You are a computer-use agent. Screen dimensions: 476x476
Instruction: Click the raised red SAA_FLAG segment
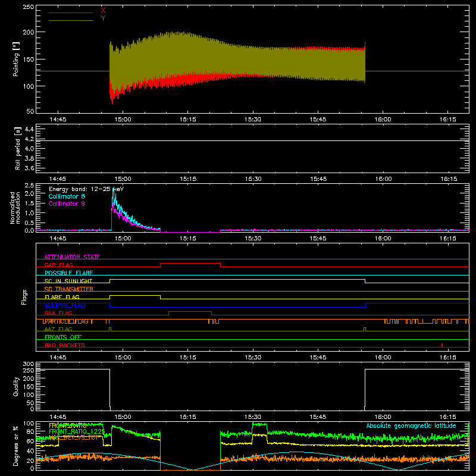pyautogui.click(x=190, y=312)
